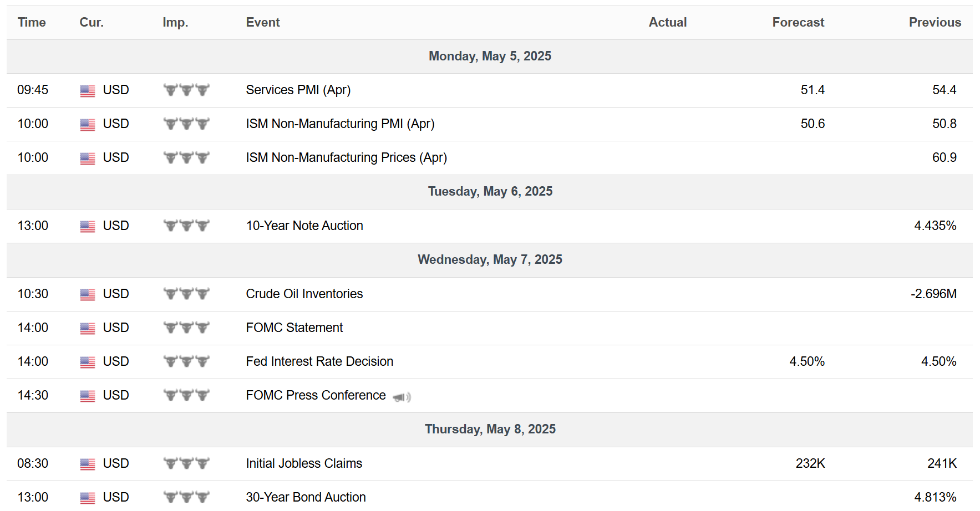This screenshot has width=980, height=511.
Task: Click the US flag in 30-Year Bond Auction row
Action: [x=88, y=498]
